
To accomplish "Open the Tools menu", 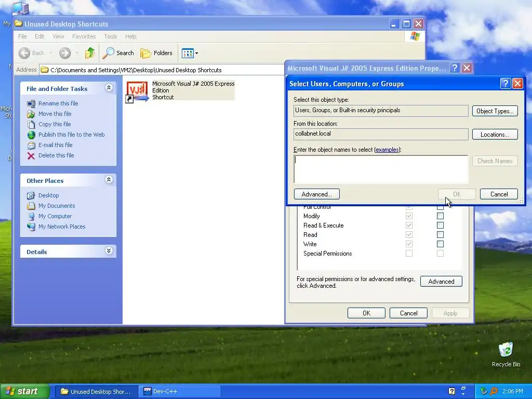I will [x=110, y=36].
